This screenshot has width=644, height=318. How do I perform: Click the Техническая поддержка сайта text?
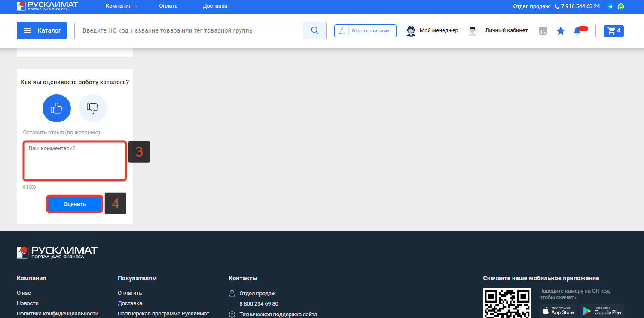[278, 315]
